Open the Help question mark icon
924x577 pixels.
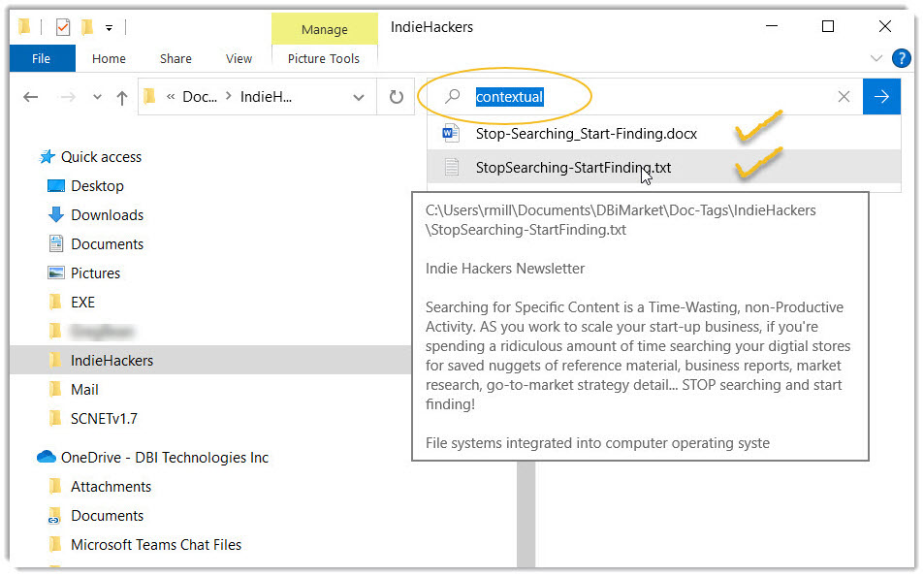tap(901, 58)
